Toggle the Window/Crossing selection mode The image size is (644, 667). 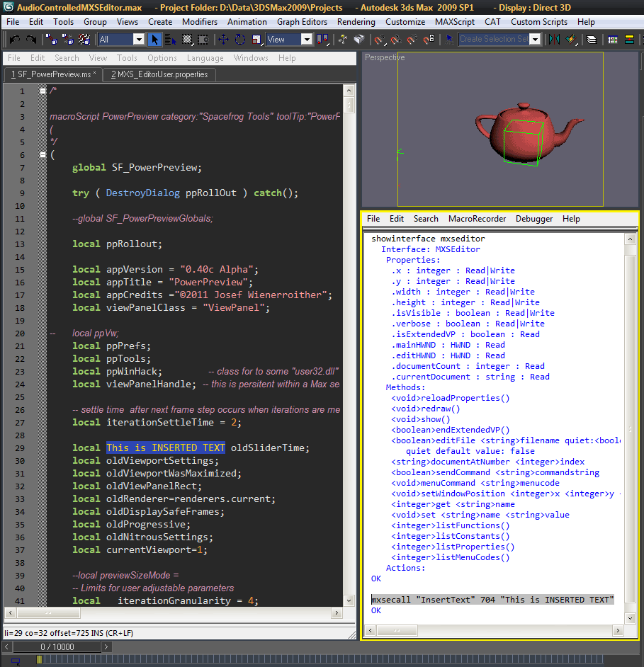(x=205, y=40)
